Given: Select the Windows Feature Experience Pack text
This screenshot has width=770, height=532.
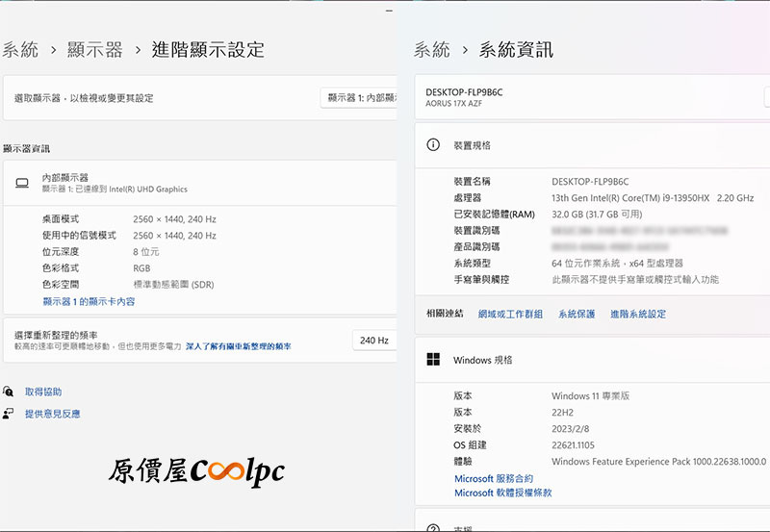Looking at the screenshot, I should 658,462.
